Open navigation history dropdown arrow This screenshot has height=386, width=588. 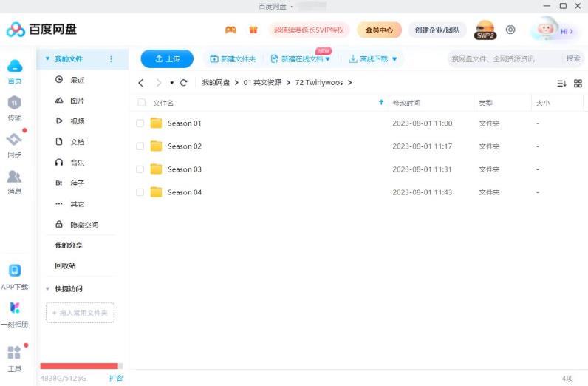click(172, 83)
